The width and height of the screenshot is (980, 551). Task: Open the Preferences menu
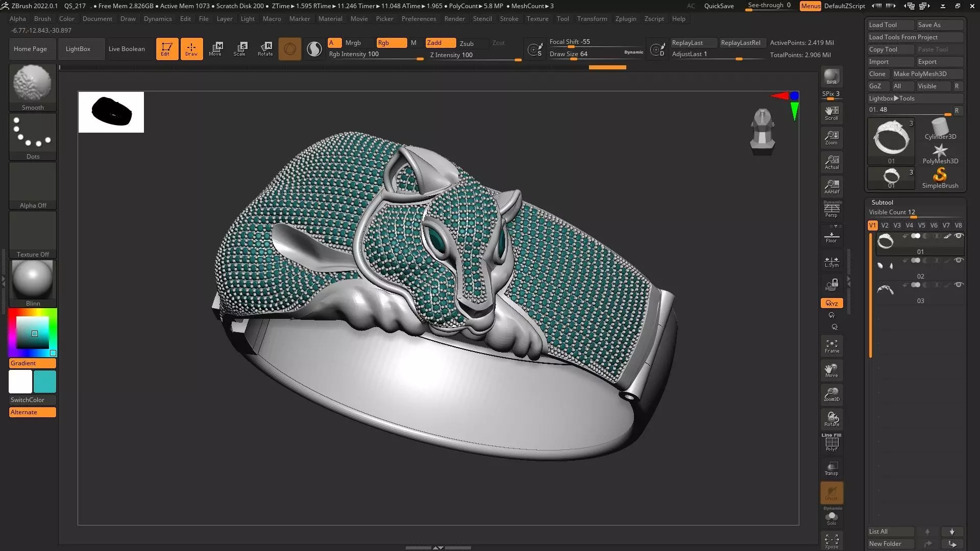[419, 19]
